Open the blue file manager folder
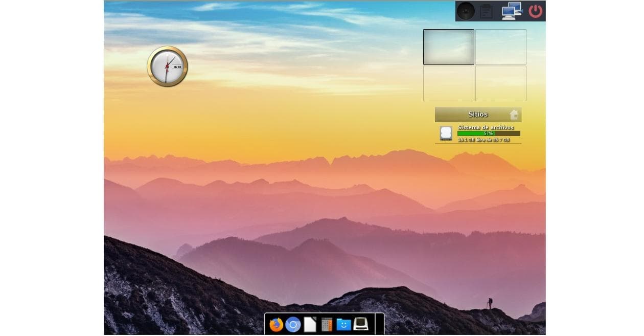 coord(344,325)
